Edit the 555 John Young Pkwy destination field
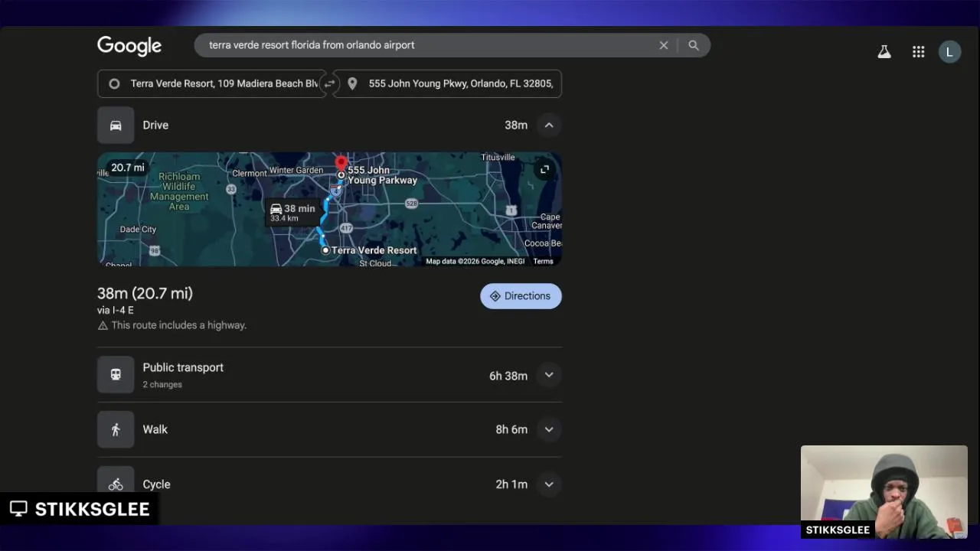Viewport: 980px width, 551px height. (448, 83)
